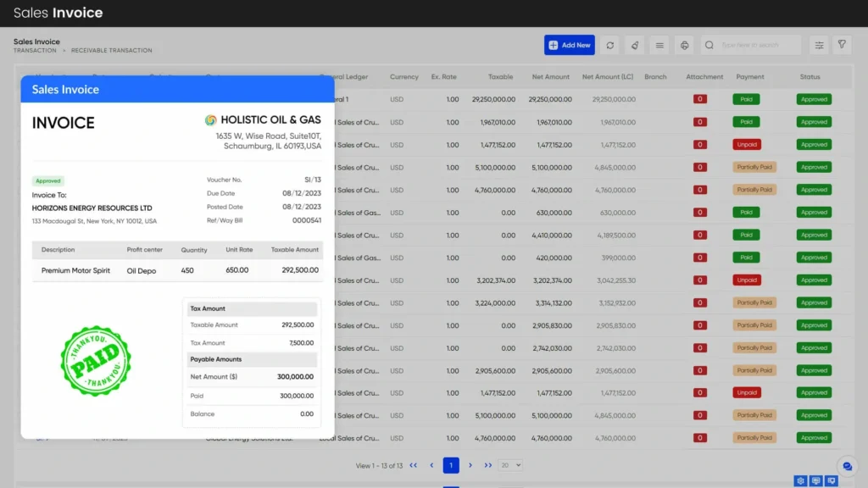Click the Type here to search field
This screenshot has height=488, width=868.
click(x=757, y=45)
